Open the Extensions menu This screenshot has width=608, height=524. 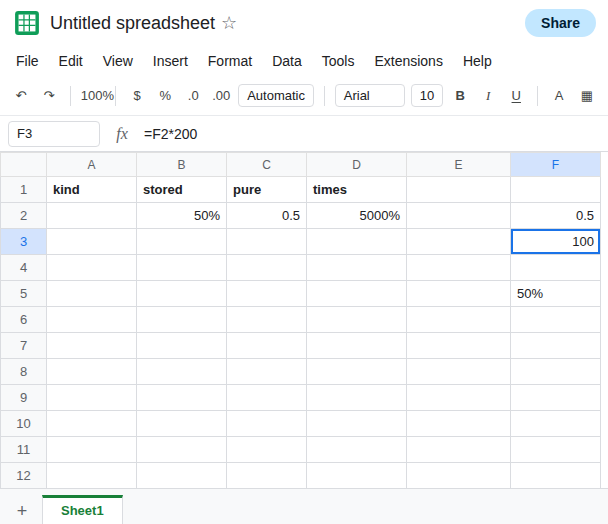coord(409,61)
